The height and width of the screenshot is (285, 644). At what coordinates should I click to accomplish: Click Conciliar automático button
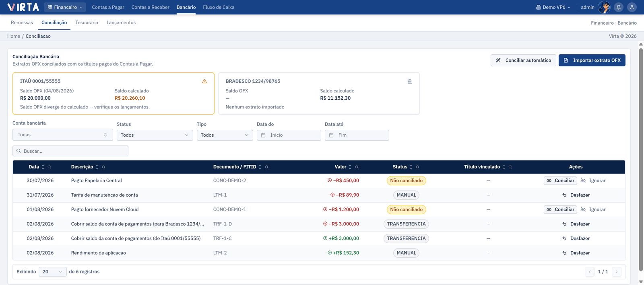click(x=523, y=60)
